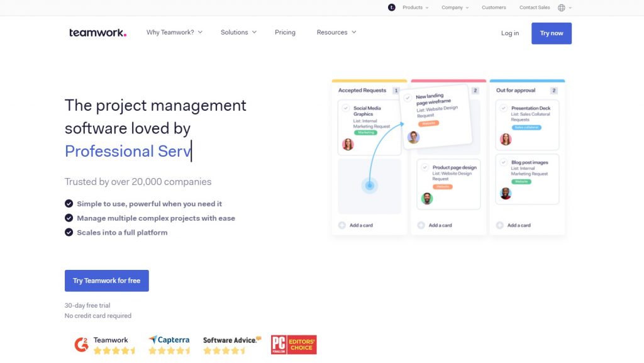Go to the Pricing page

click(x=285, y=32)
